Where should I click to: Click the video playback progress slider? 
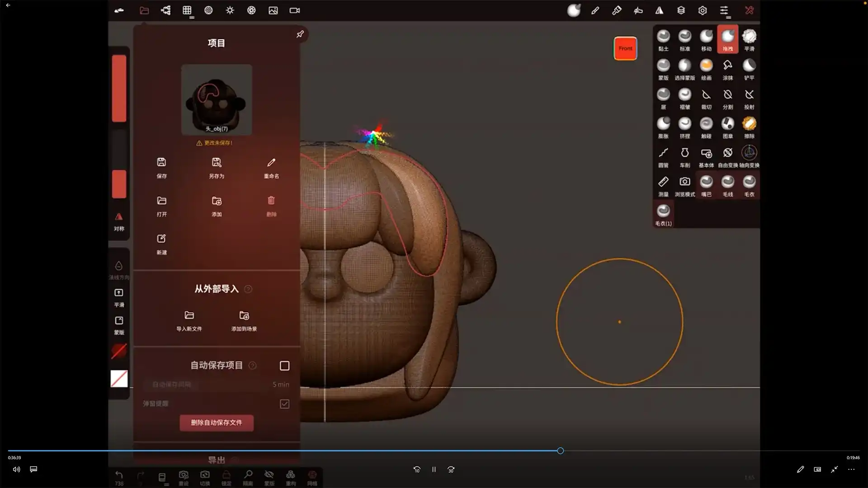(560, 450)
